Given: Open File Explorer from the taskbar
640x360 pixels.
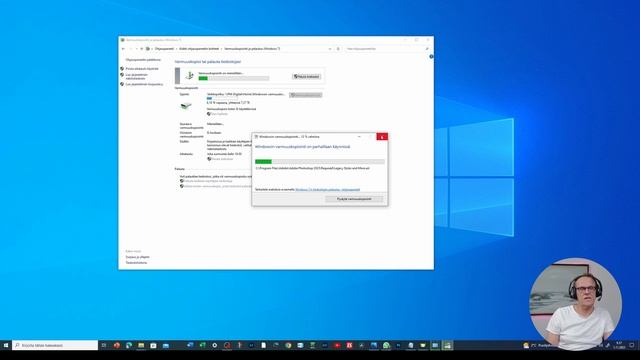Looking at the screenshot, I should pyautogui.click(x=141, y=345).
